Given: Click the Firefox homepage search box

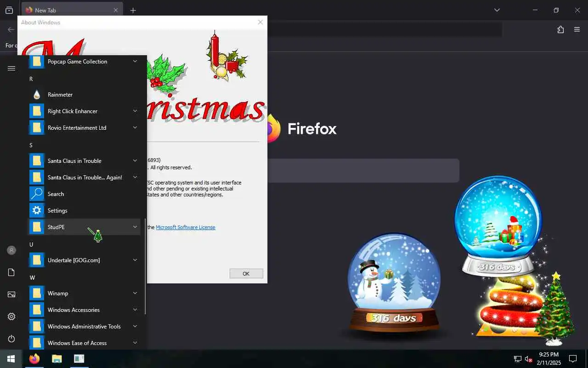Looking at the screenshot, I should coord(363,171).
